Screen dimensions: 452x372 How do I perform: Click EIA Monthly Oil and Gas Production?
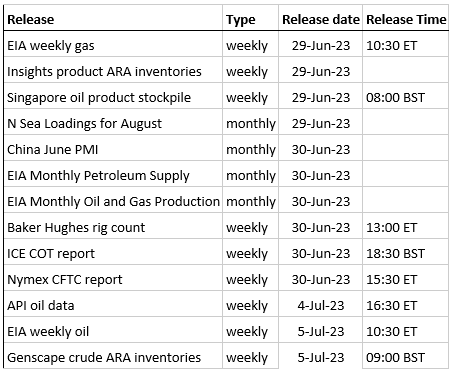click(113, 201)
